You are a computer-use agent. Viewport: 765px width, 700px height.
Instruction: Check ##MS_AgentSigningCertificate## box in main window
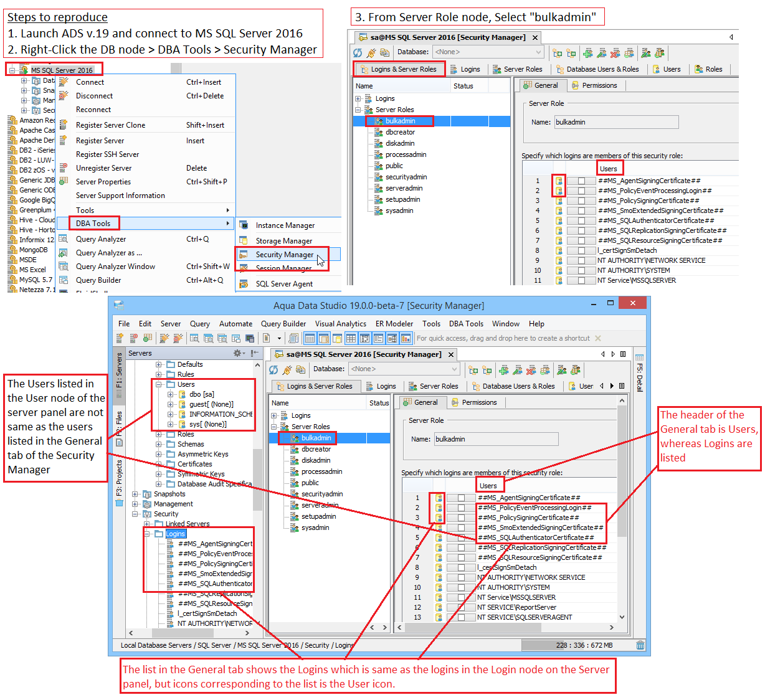[x=461, y=498]
